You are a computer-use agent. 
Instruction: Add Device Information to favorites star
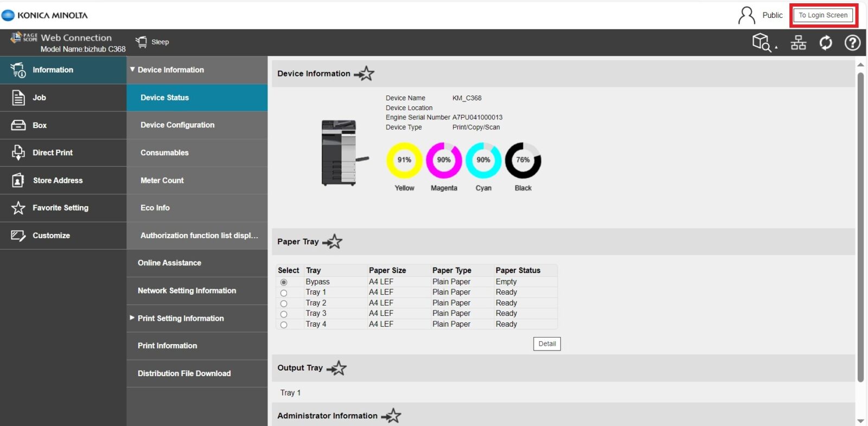click(365, 74)
